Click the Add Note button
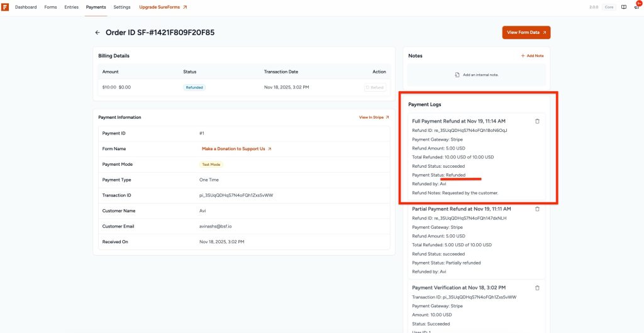Screen dimensions: 644x333 point(532,56)
